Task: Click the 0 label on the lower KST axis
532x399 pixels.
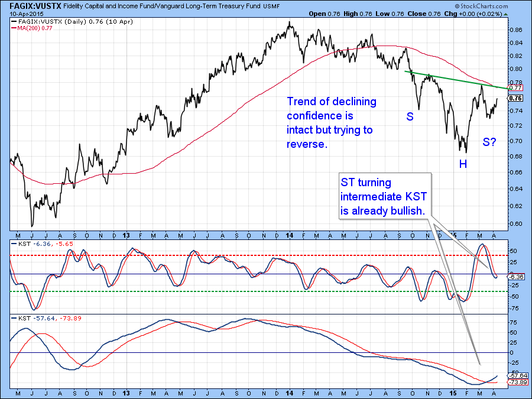Action: pyautogui.click(x=512, y=352)
